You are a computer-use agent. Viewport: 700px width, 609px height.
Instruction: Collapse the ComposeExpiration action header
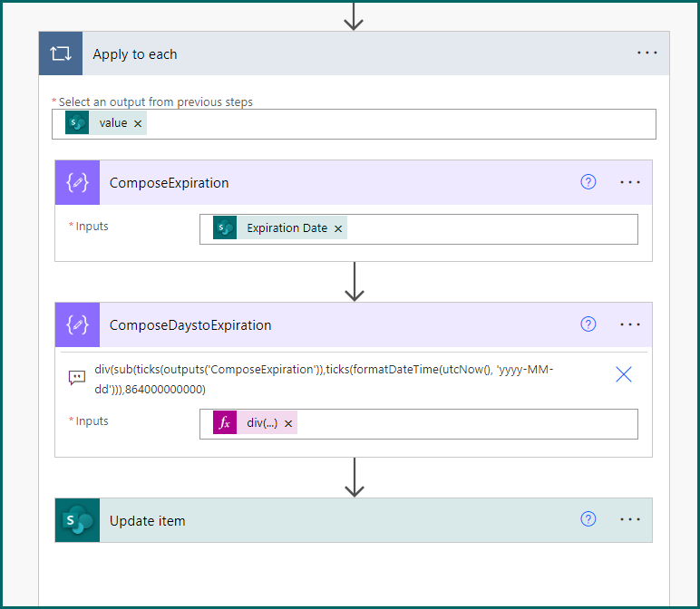point(354,182)
